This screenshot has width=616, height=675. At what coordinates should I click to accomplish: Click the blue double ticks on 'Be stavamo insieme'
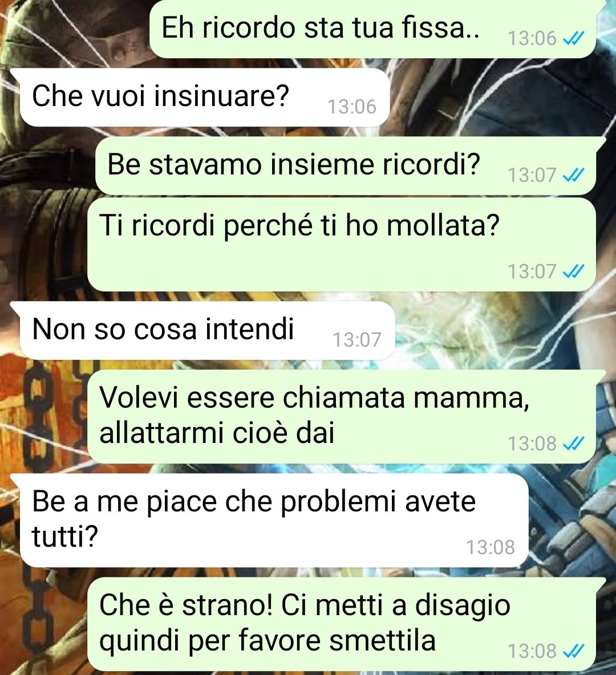click(x=574, y=175)
